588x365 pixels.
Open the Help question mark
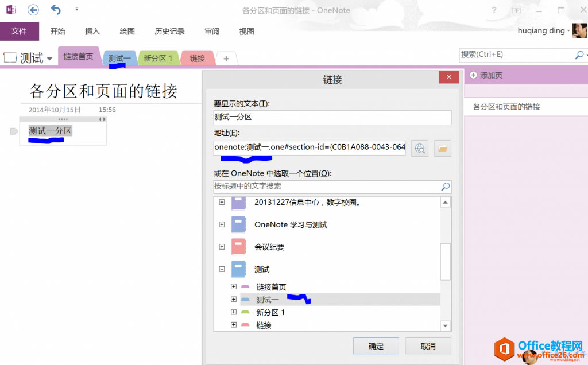(494, 10)
